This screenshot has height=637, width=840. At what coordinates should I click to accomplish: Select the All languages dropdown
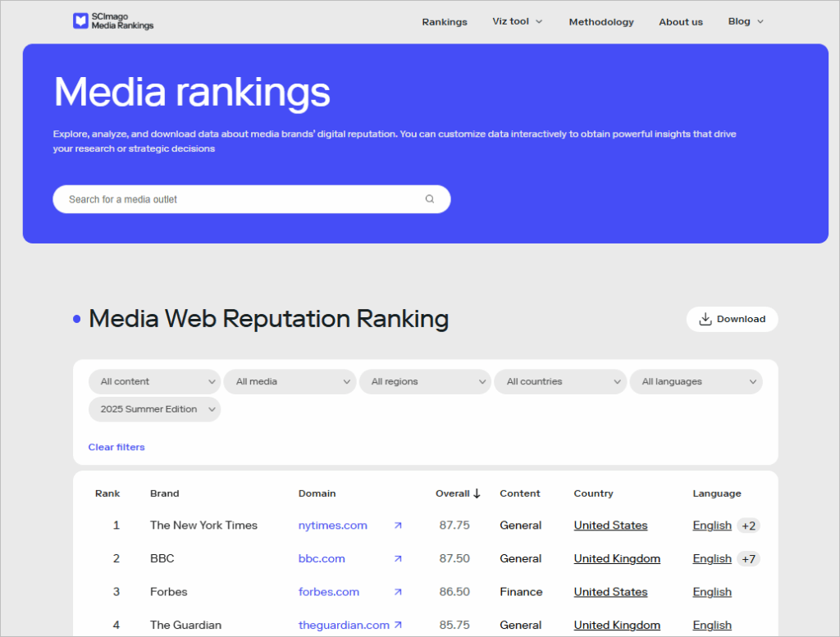click(696, 382)
